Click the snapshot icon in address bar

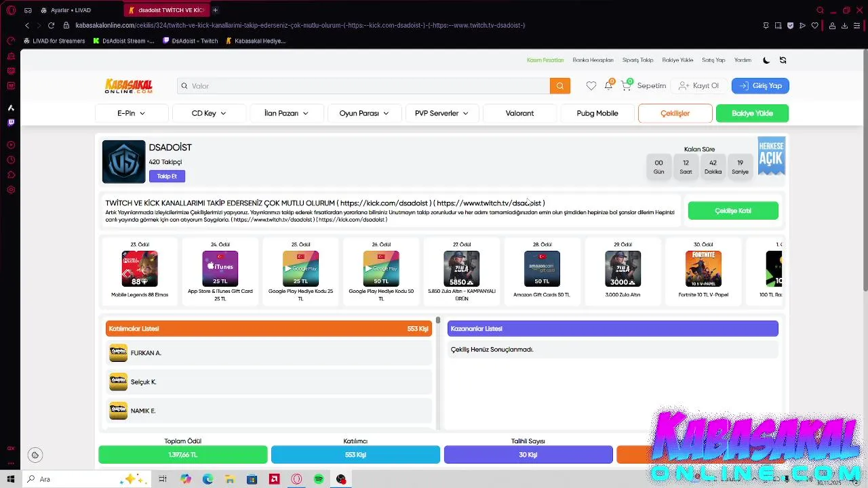coord(778,26)
